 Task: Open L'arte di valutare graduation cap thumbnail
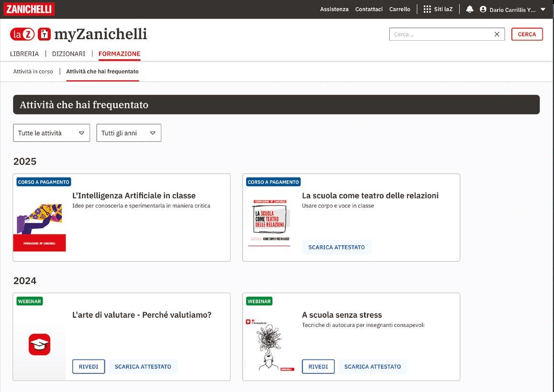coord(40,344)
